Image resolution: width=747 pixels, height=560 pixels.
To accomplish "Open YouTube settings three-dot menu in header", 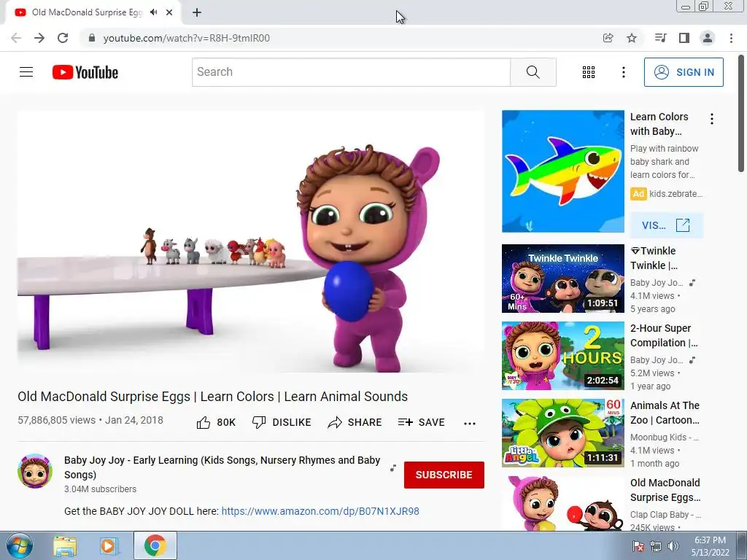I will (x=623, y=72).
